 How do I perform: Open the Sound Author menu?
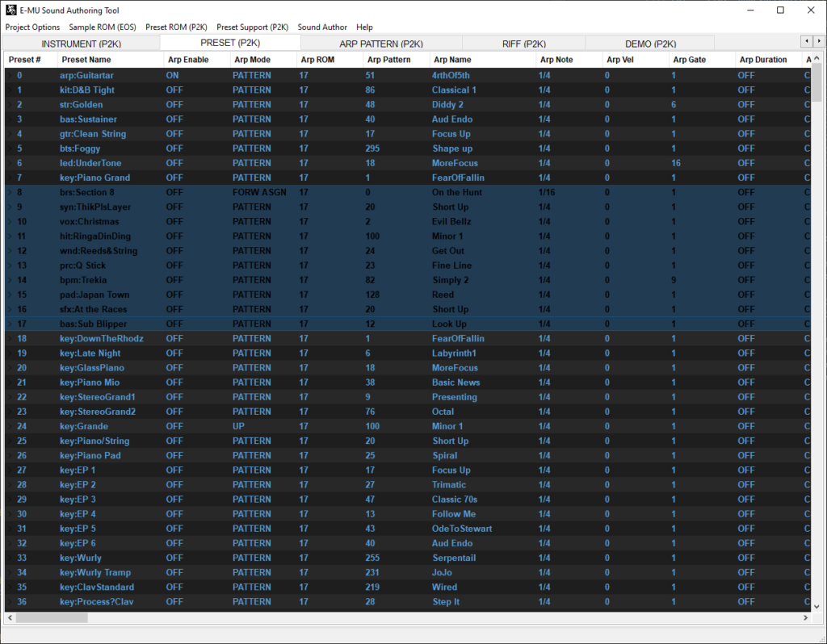click(x=322, y=27)
